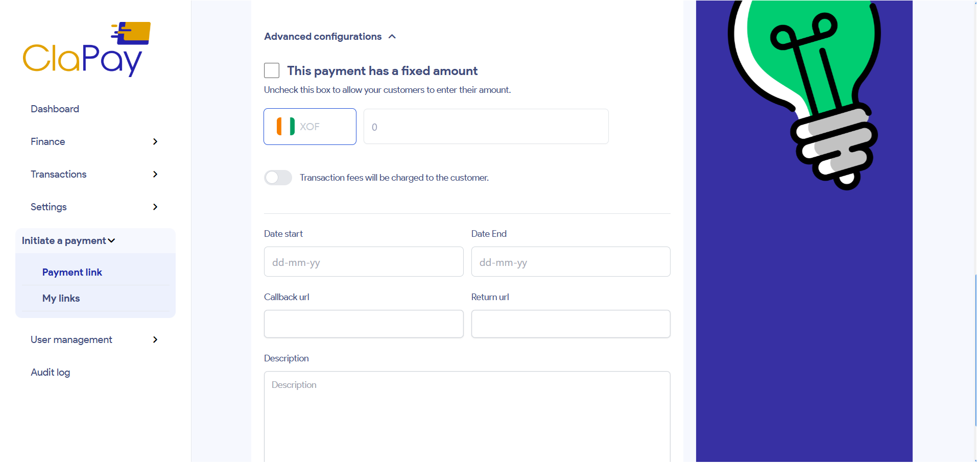Click the Callback url field
This screenshot has width=980, height=466.
(363, 324)
